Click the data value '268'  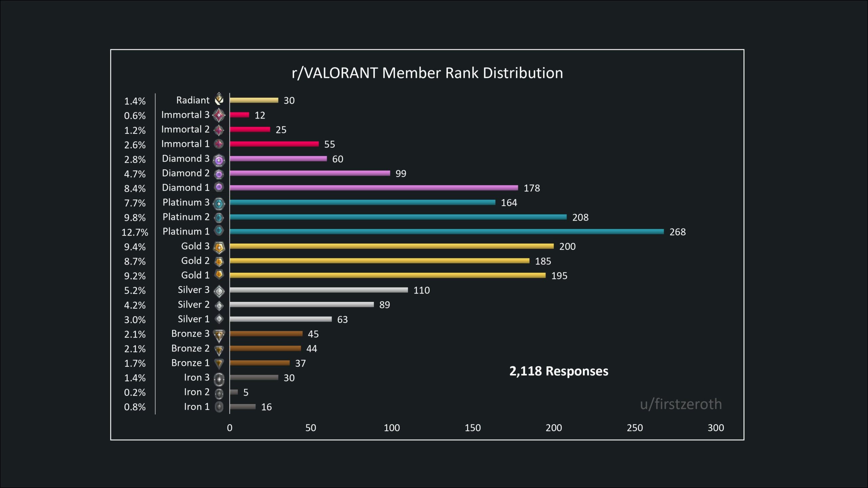click(x=677, y=232)
